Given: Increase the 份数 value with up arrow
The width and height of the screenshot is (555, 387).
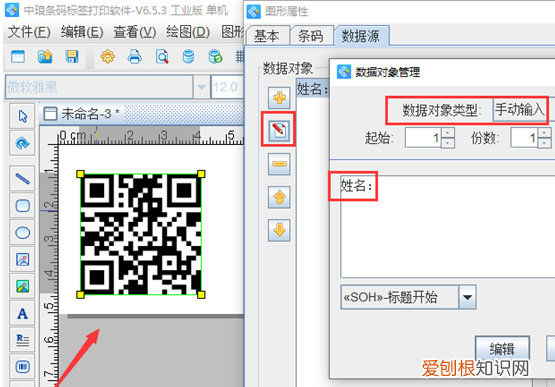Looking at the screenshot, I should pyautogui.click(x=544, y=133).
